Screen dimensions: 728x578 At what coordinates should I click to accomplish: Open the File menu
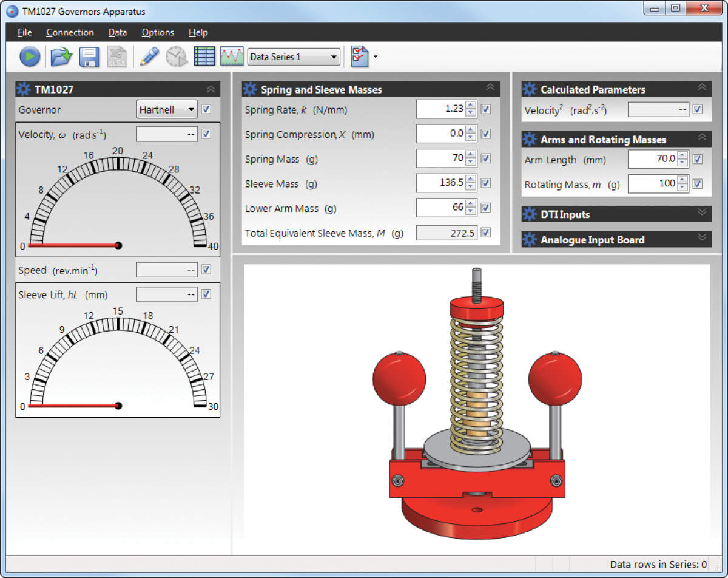tap(25, 33)
